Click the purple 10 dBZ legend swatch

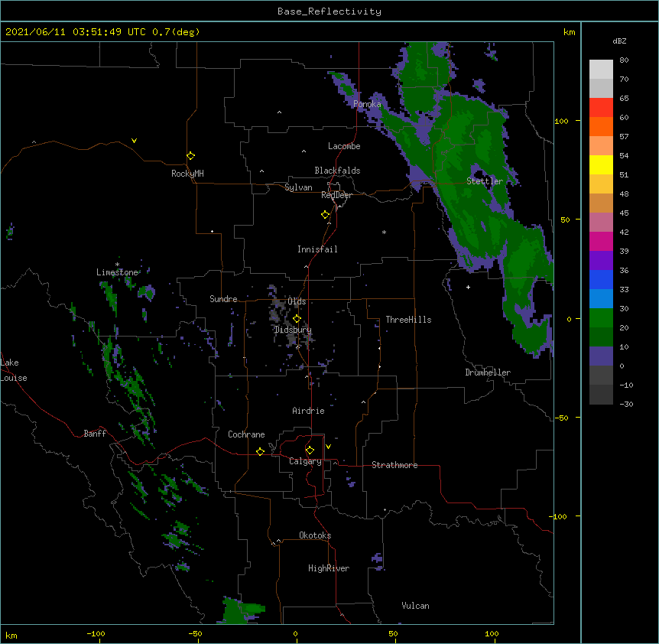(x=601, y=356)
